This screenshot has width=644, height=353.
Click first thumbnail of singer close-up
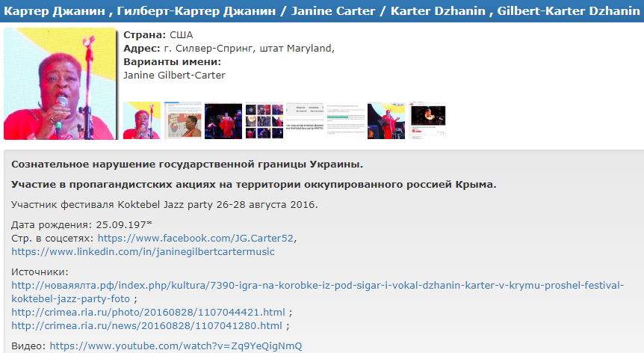(x=142, y=120)
